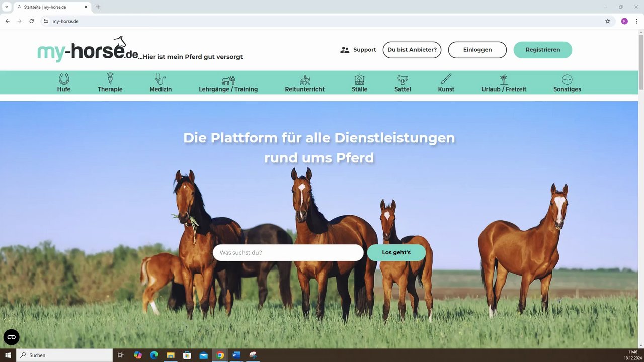Focus the Was suchst du? search field
Image resolution: width=644 pixels, height=362 pixels.
click(x=288, y=252)
